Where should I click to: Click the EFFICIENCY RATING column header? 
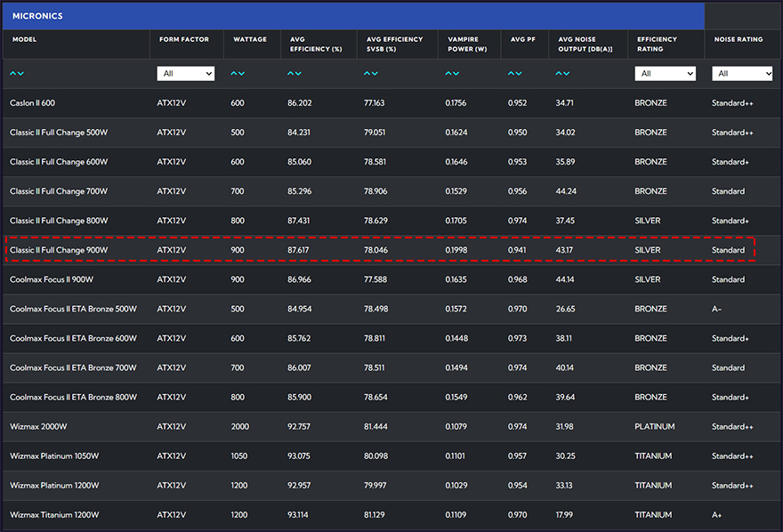pos(658,44)
